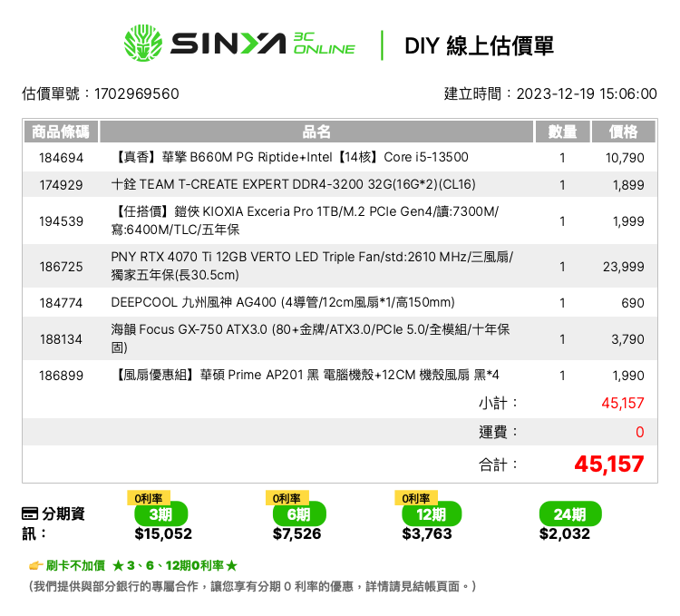Image resolution: width=680 pixels, height=616 pixels.
Task: Click the 運費 label
Action: point(498,432)
